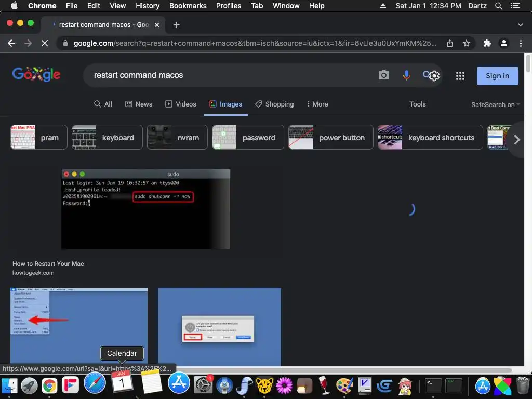Viewport: 532px width, 399px height.
Task: Submit search with magnifier icon
Action: coord(426,74)
